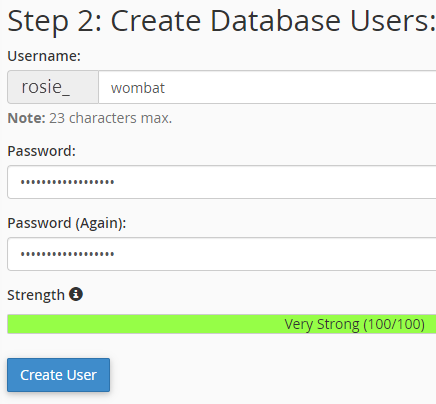Click the masked dots in Password field

click(68, 182)
